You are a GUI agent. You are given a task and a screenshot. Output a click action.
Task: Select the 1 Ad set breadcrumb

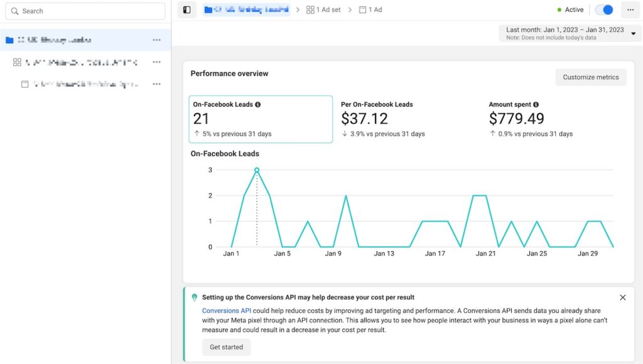point(323,10)
